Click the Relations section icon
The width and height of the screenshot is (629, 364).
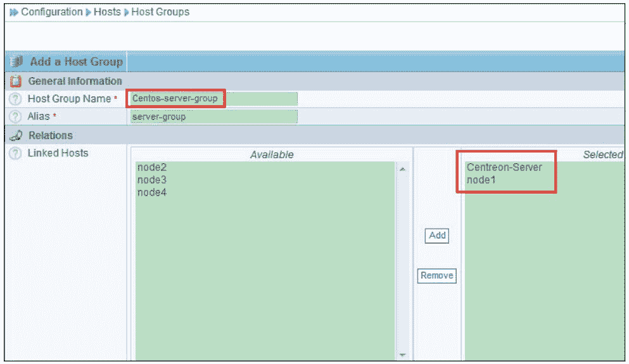point(16,135)
